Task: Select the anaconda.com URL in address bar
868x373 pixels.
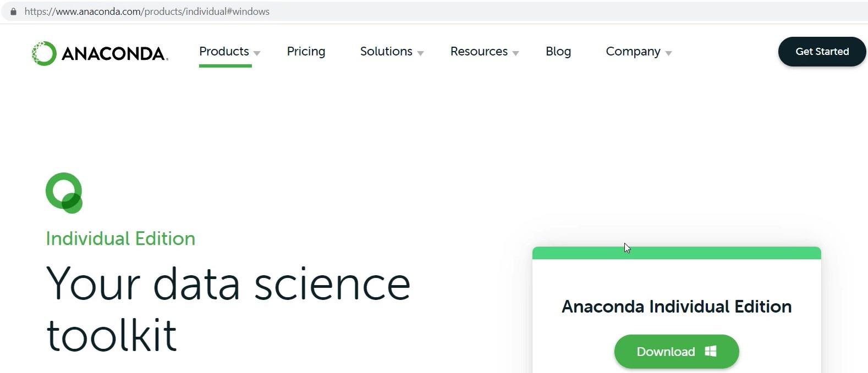Action: point(147,12)
